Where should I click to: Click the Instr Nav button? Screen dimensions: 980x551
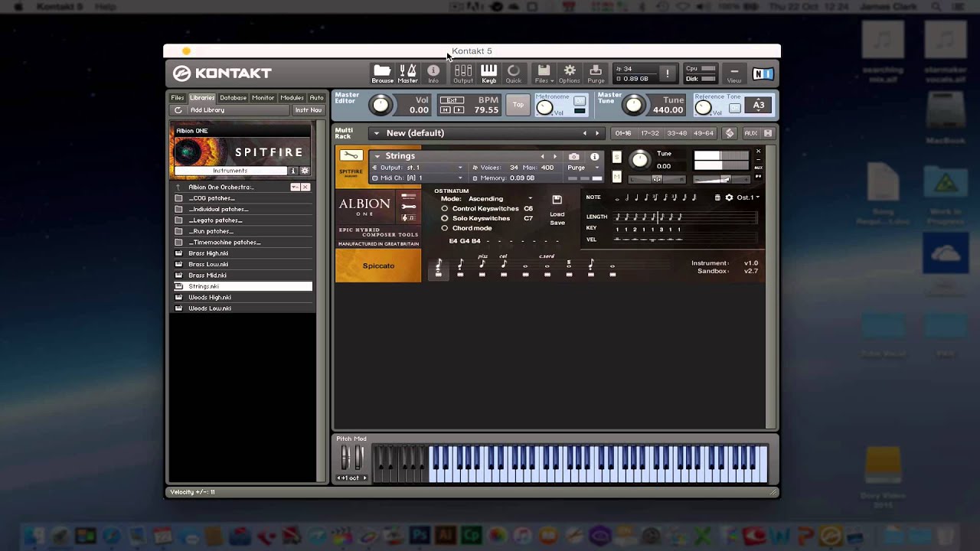point(309,110)
